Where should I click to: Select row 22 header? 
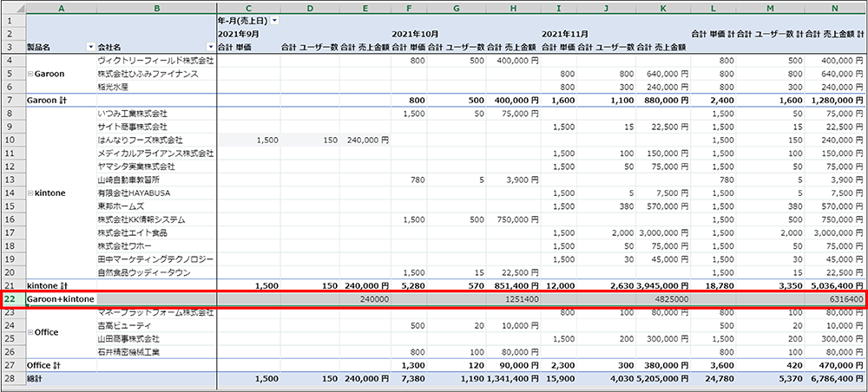(x=13, y=299)
